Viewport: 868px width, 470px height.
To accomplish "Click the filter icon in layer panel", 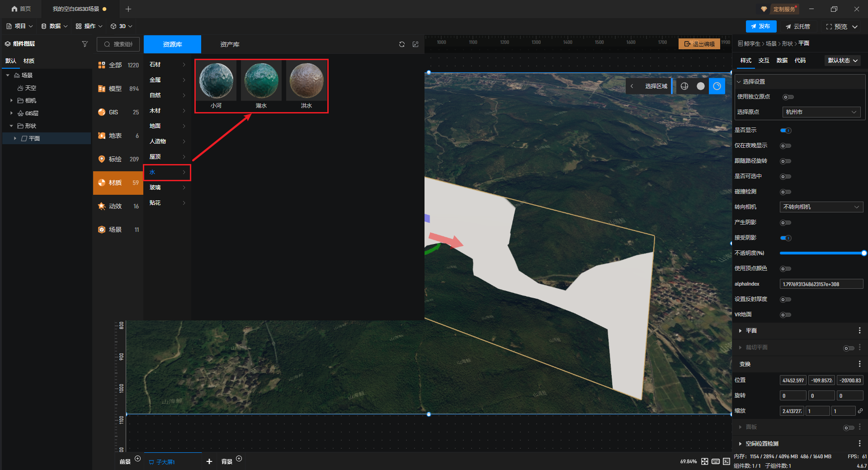I will pyautogui.click(x=85, y=44).
